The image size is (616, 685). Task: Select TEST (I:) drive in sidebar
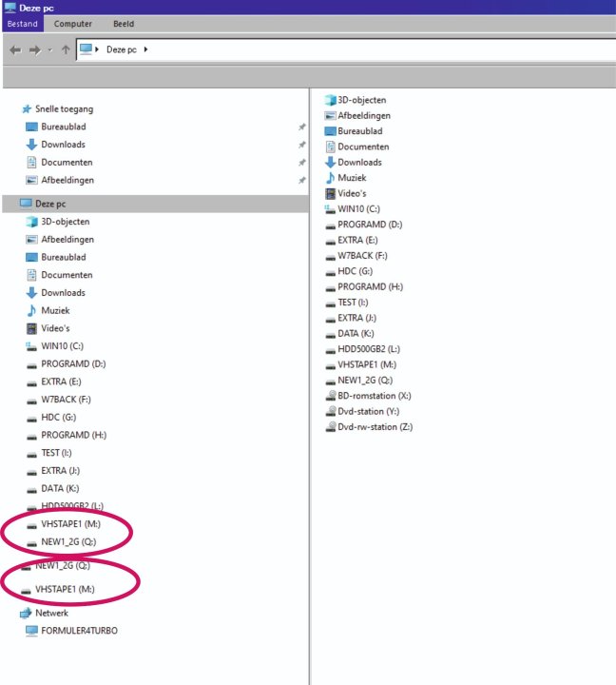coord(56,453)
